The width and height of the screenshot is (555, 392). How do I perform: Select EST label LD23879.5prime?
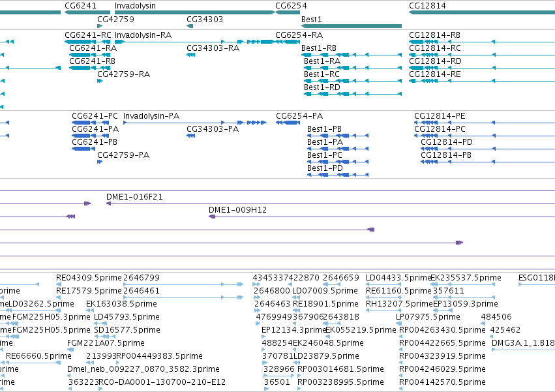point(326,356)
